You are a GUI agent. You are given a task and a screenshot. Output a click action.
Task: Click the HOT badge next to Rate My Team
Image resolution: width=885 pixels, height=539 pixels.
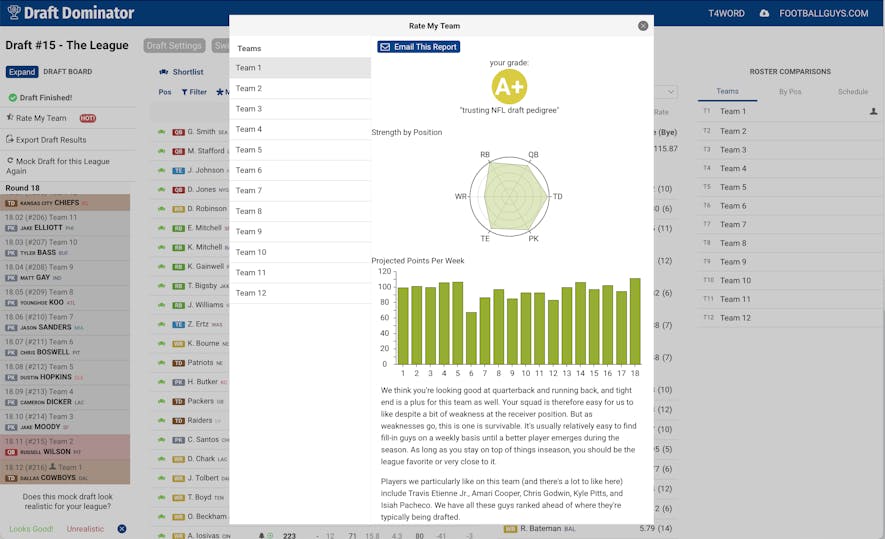87,118
